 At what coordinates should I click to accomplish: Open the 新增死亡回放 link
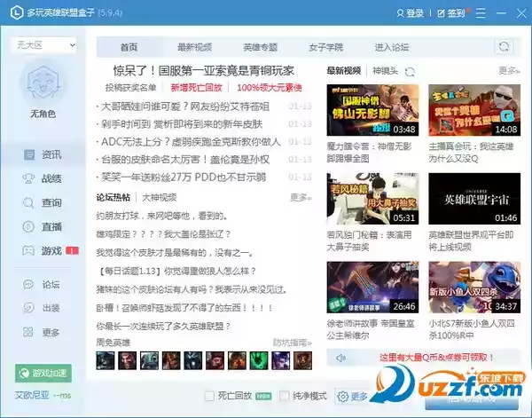click(x=196, y=88)
